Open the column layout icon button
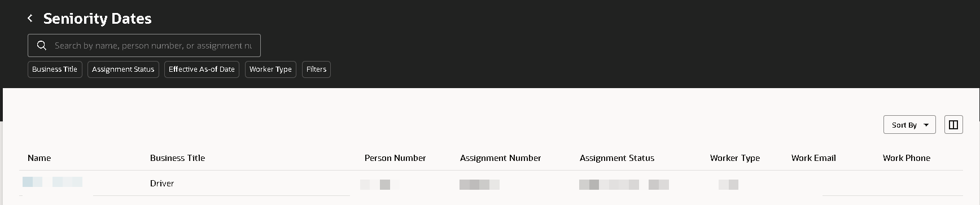Screen dimensions: 980x205 (x=953, y=125)
